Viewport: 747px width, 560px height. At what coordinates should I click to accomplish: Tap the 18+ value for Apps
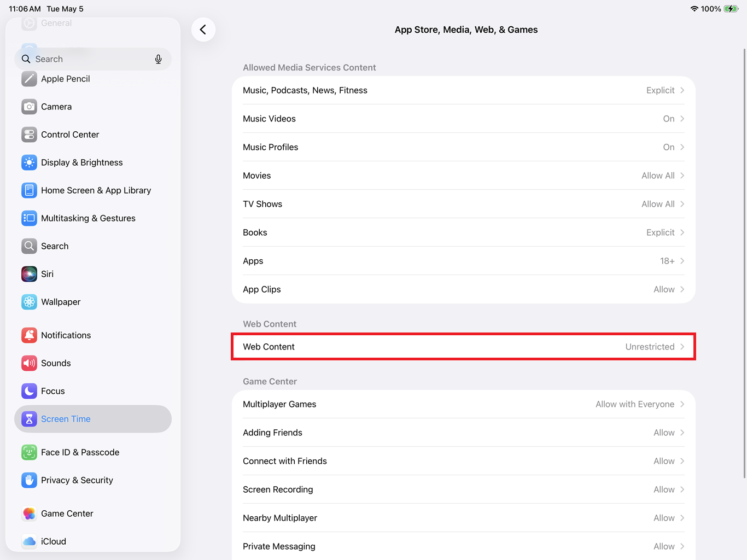(667, 261)
